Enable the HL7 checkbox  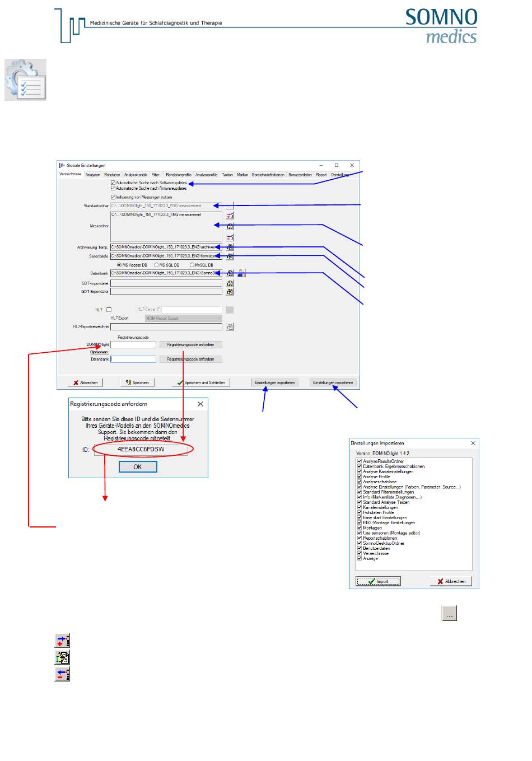pos(109,310)
